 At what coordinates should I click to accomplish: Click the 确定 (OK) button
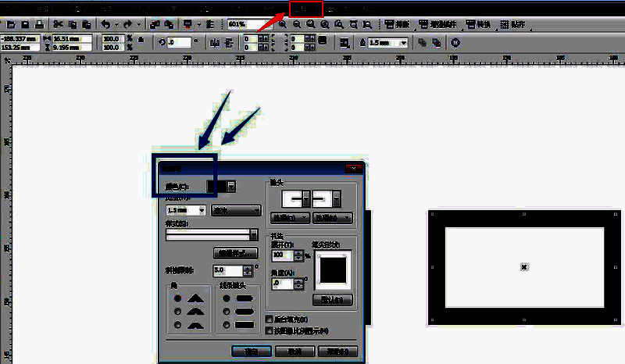point(251,352)
